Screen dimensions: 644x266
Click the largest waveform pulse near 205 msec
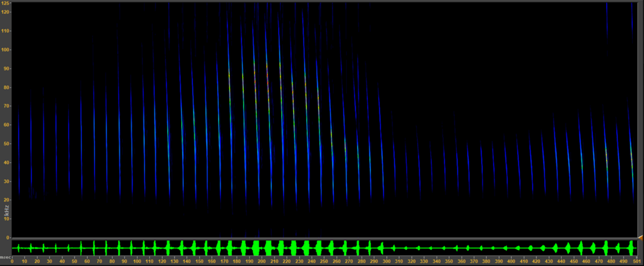[x=269, y=248]
